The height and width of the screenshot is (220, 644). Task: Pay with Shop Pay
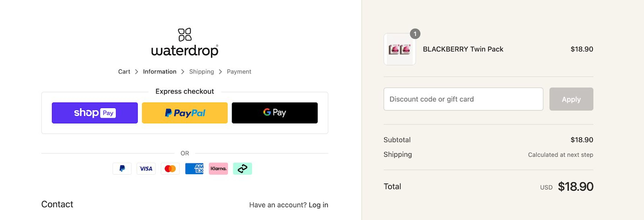coord(94,113)
